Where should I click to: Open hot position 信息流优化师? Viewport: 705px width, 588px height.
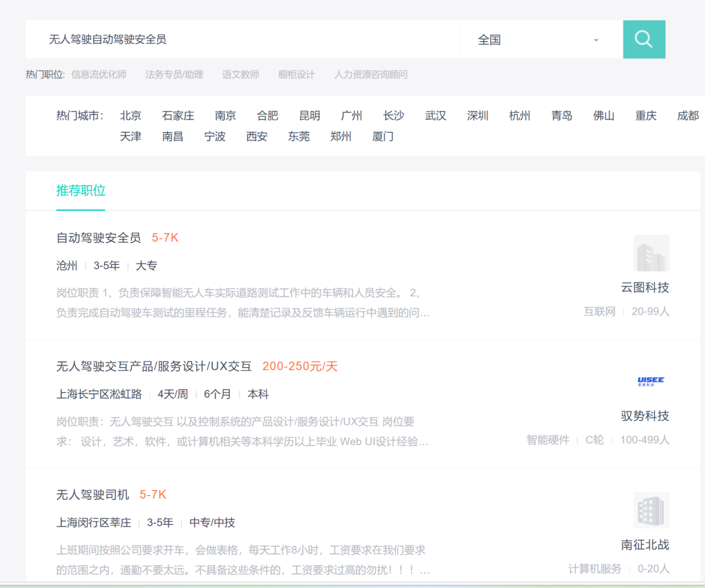pos(99,74)
